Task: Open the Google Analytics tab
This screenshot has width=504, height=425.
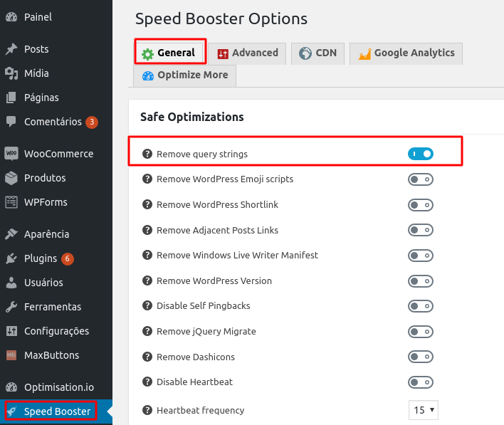Action: 406,53
